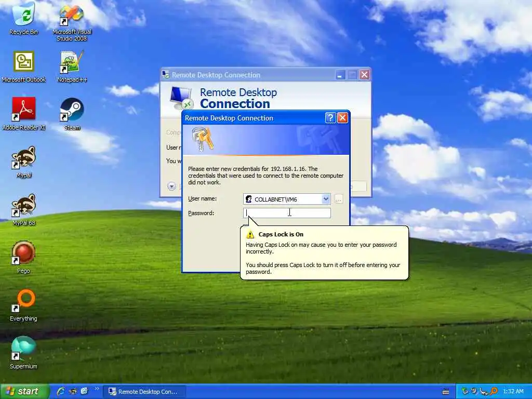Close the background Remote Desktop Connection window
Viewport: 532px width, 399px height.
pyautogui.click(x=365, y=75)
